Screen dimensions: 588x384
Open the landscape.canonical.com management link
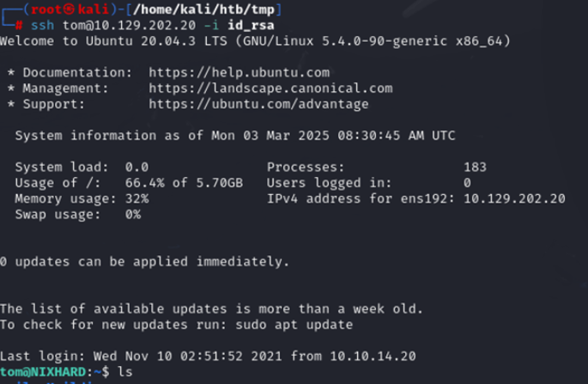pos(270,88)
